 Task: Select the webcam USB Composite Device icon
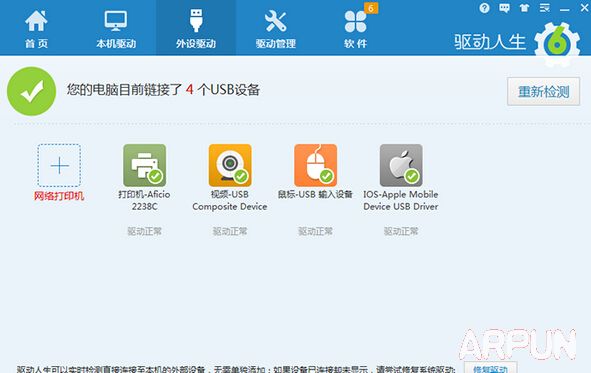pos(230,165)
